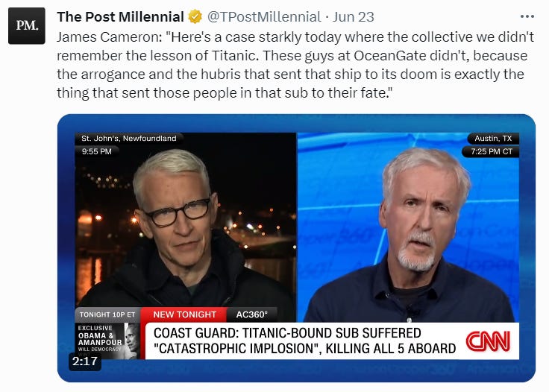The width and height of the screenshot is (549, 392).
Task: Click the 2:17 video duration badge
Action: pos(85,361)
